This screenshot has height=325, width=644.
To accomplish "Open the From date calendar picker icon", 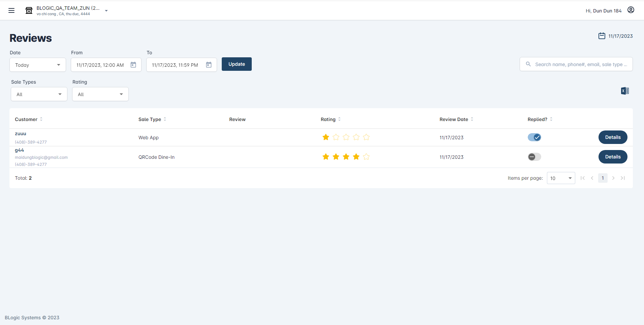I will (x=133, y=65).
